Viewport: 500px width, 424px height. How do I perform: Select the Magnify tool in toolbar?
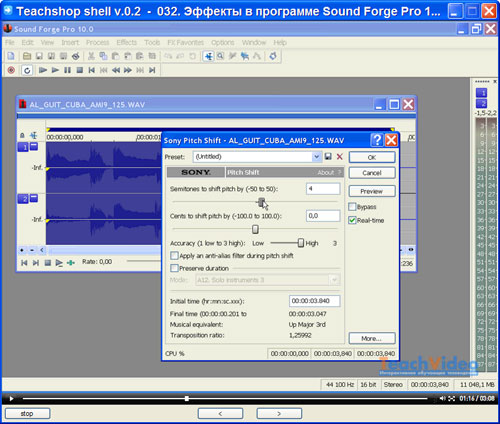pos(220,56)
